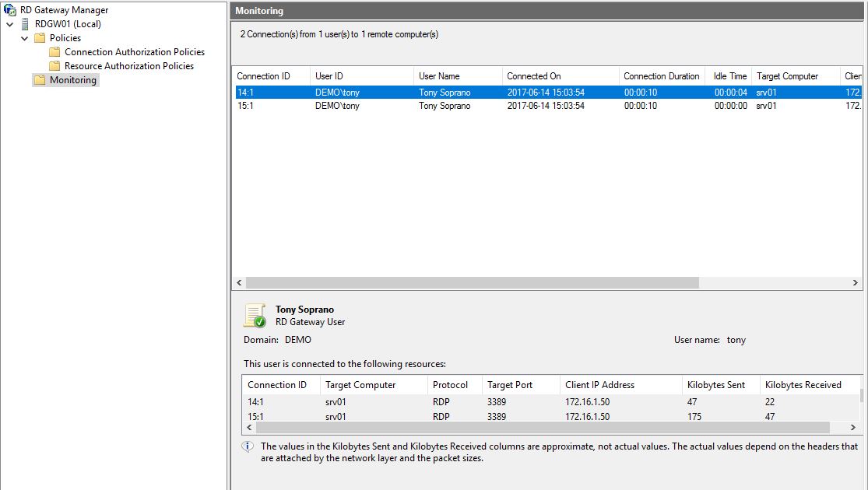Click Tony Soprano in the 15:1 row
Image resolution: width=868 pixels, height=490 pixels.
pos(445,106)
